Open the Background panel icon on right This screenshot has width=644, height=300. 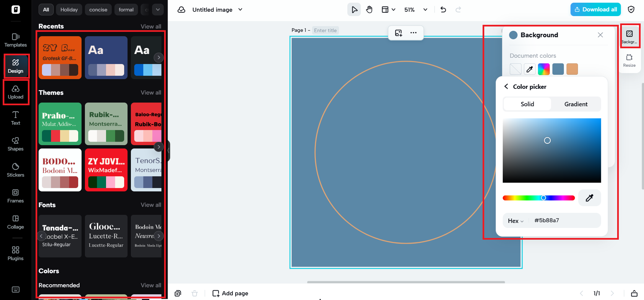[630, 36]
